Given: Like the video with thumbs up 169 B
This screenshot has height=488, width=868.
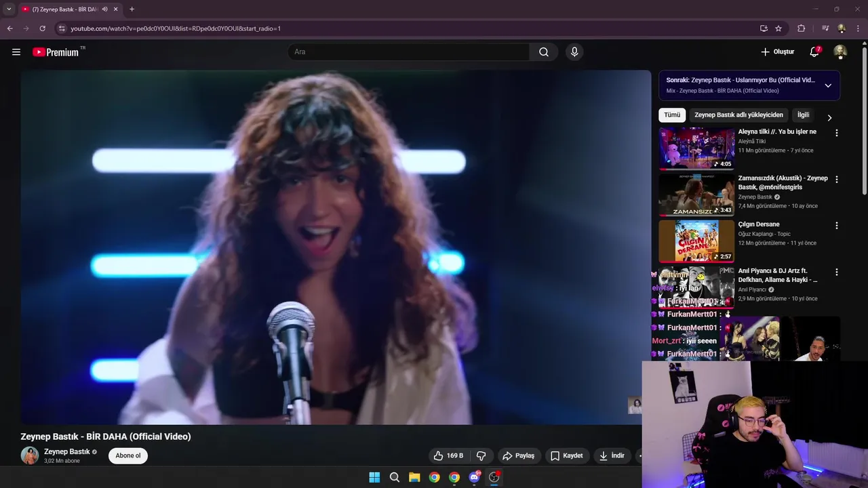Looking at the screenshot, I should click(x=448, y=455).
